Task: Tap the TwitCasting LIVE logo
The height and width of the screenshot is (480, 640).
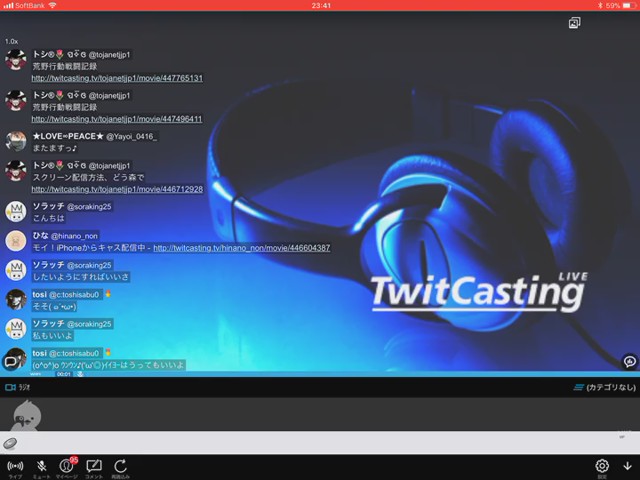Action: tap(480, 291)
